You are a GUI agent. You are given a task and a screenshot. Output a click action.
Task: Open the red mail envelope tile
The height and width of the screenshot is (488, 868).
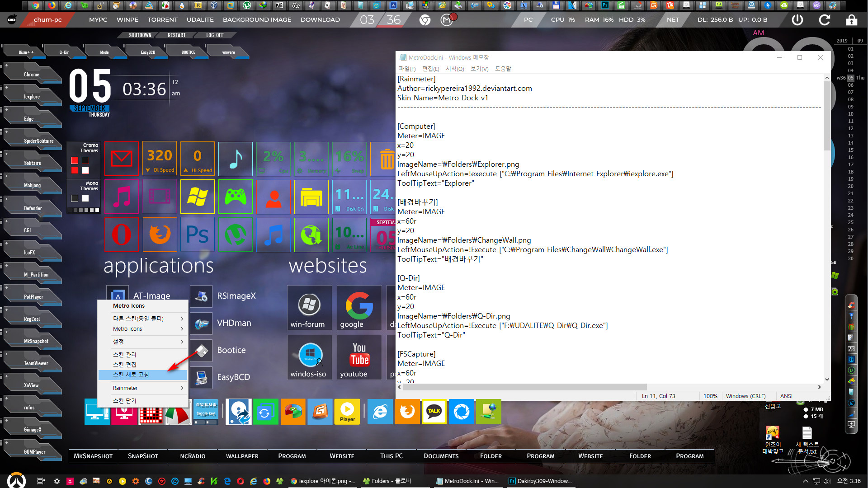(x=122, y=159)
